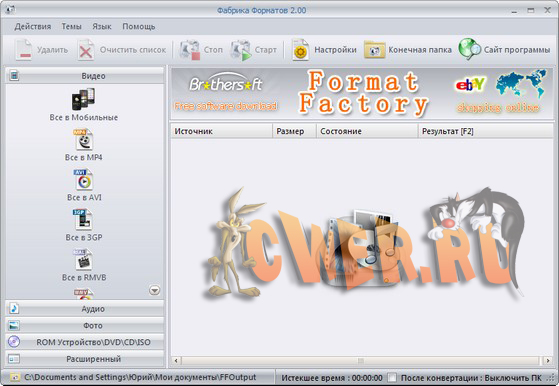
Task: Open the Конечная папка folder icon
Action: click(x=374, y=50)
